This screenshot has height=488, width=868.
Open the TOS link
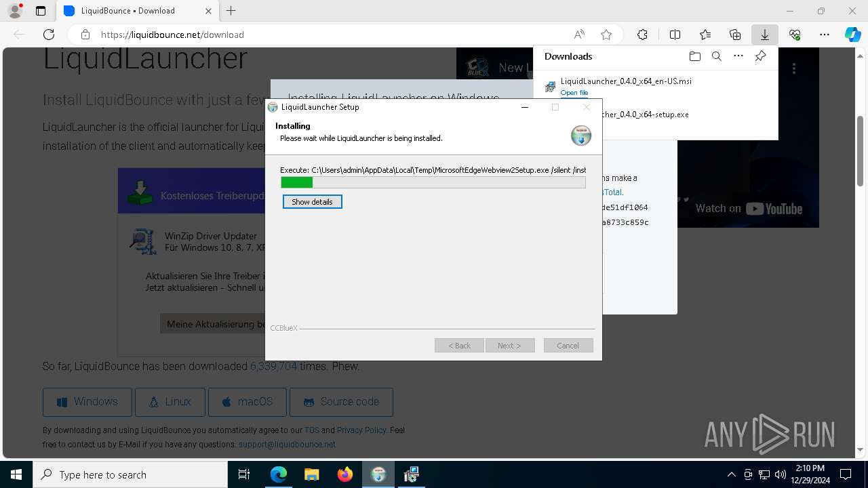click(311, 430)
